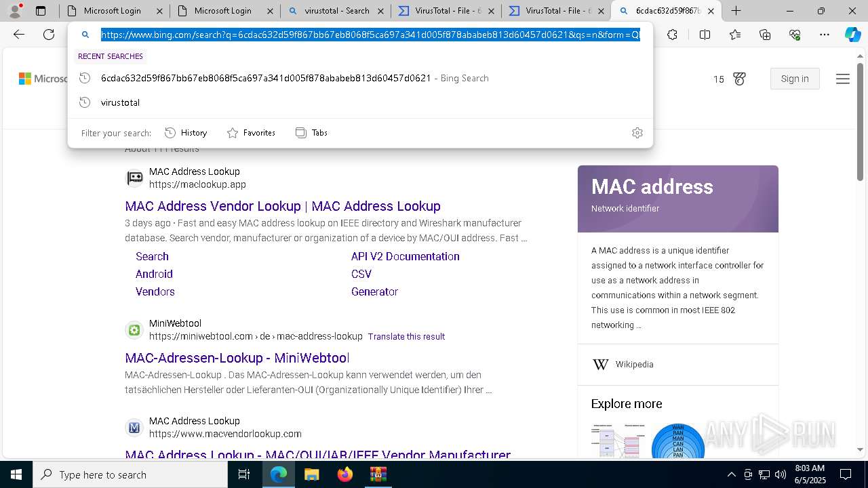Open the Windows Start menu
The height and width of the screenshot is (488, 868).
coord(16,474)
